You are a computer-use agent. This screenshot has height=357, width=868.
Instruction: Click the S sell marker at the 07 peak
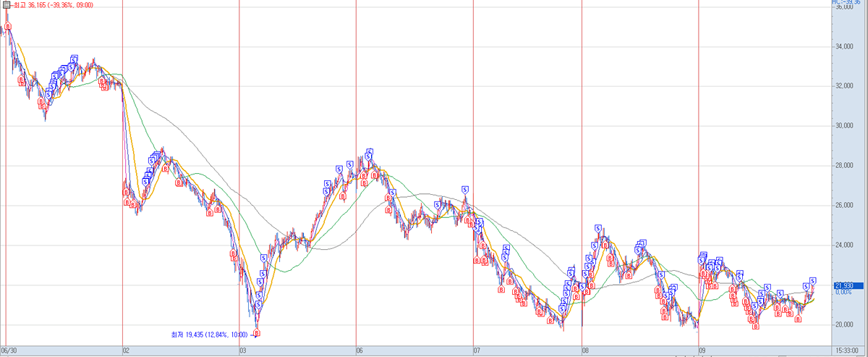coord(465,190)
